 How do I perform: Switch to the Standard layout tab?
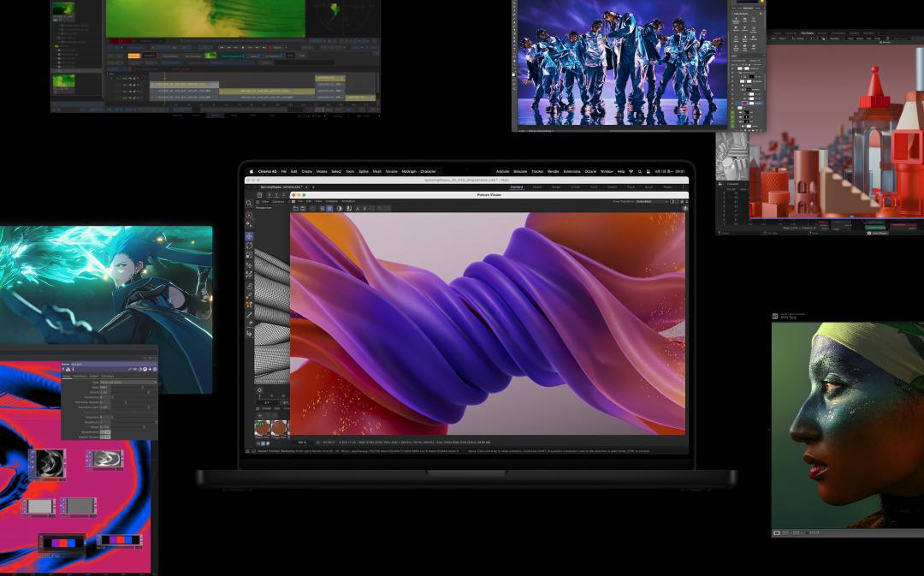[x=516, y=187]
